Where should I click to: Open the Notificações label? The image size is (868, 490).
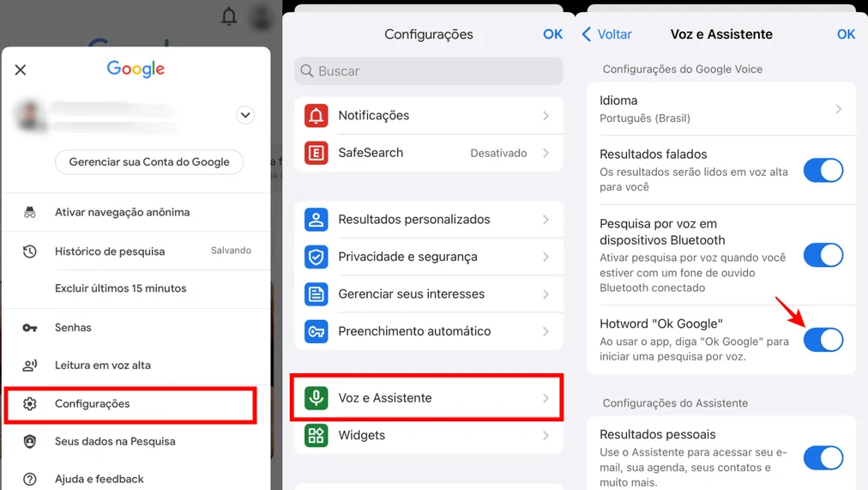374,116
